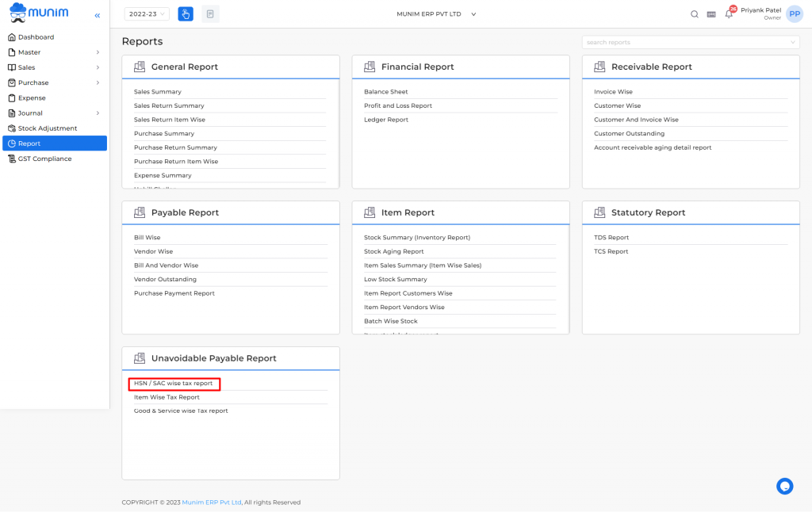Open Bill And Vendor Wise report
Viewport: 812px width, 512px height.
tap(166, 266)
